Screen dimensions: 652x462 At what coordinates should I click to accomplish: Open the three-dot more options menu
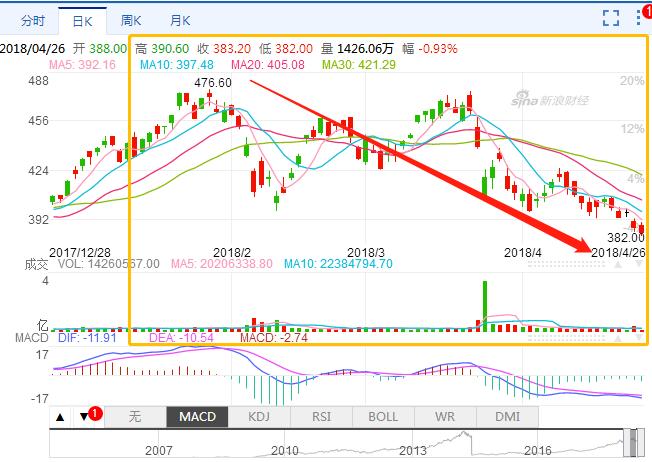639,18
